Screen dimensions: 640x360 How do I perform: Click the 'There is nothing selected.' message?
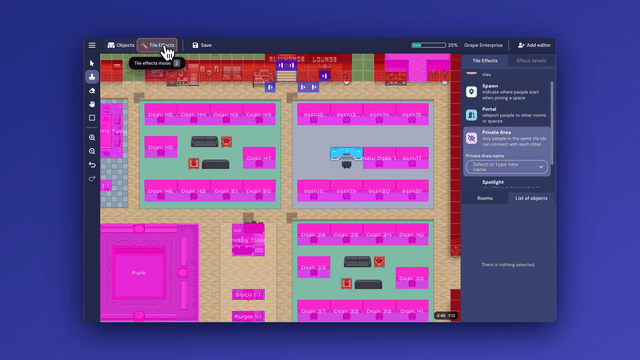508,264
